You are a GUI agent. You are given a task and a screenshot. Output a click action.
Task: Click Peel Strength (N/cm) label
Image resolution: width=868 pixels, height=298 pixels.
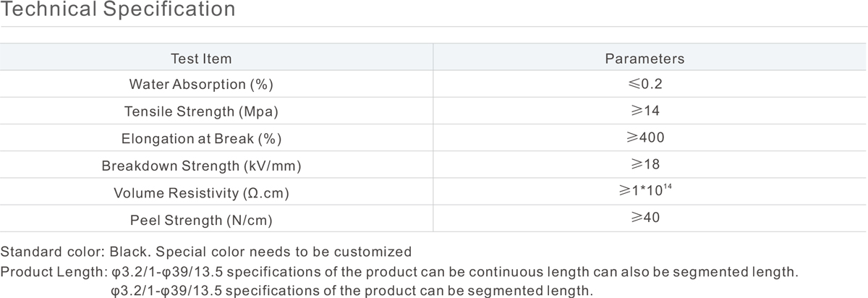click(x=201, y=220)
